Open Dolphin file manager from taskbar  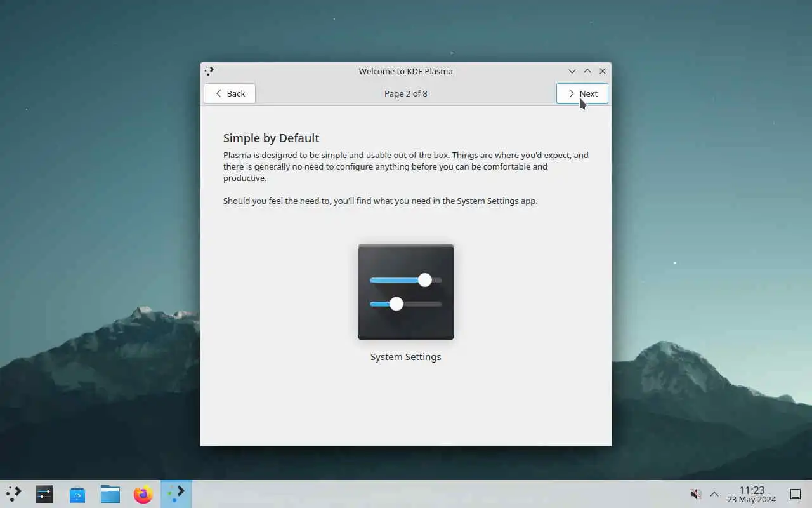(110, 494)
